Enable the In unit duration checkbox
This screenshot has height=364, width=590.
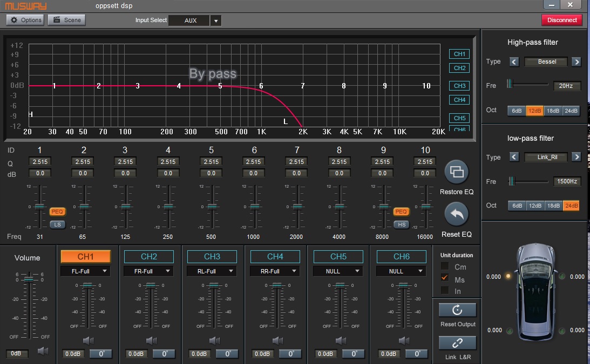tap(445, 291)
